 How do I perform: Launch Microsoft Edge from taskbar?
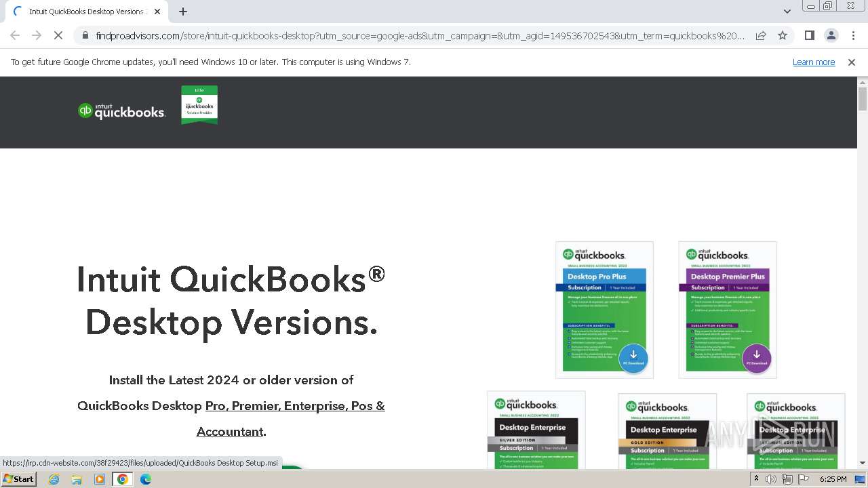coord(146,479)
